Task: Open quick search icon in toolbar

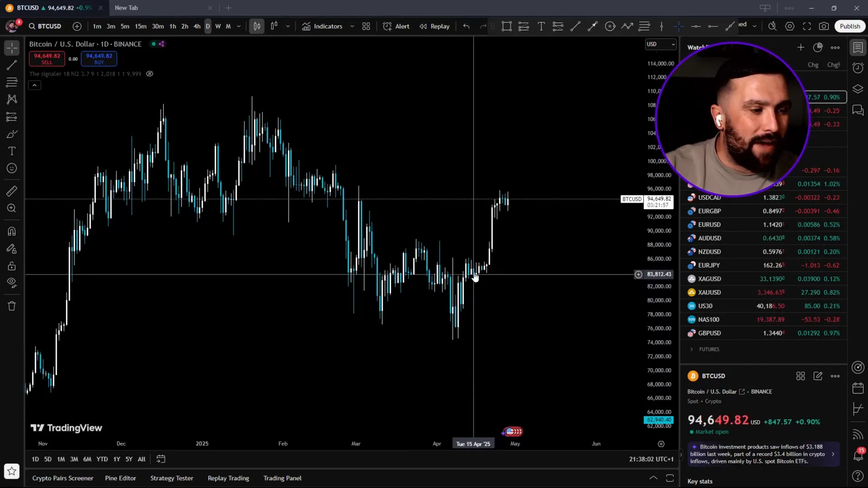Action: 773,26
